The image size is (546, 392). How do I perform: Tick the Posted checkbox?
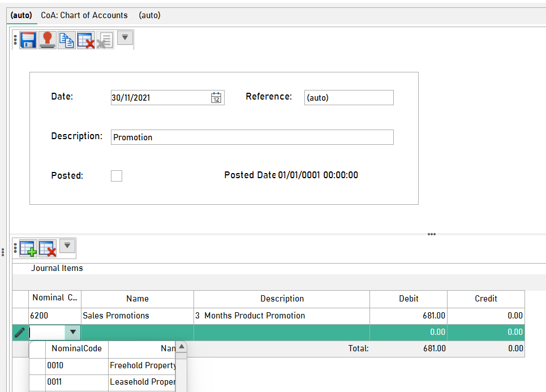[117, 175]
